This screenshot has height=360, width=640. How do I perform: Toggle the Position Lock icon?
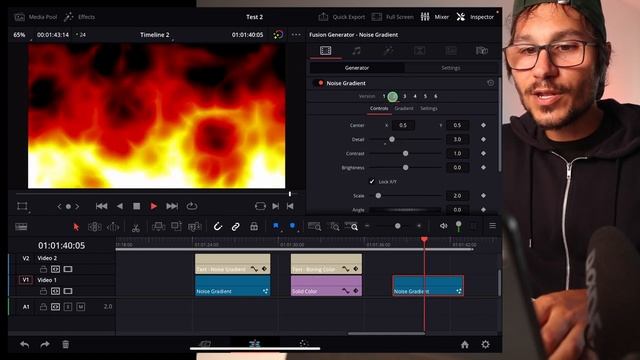pyautogui.click(x=254, y=226)
